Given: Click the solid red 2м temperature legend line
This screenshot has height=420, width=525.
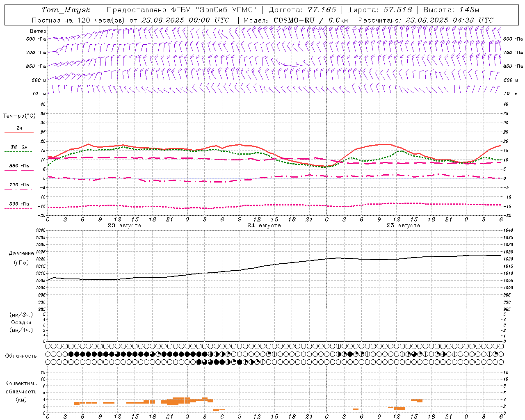Looking at the screenshot, I should coord(19,133).
